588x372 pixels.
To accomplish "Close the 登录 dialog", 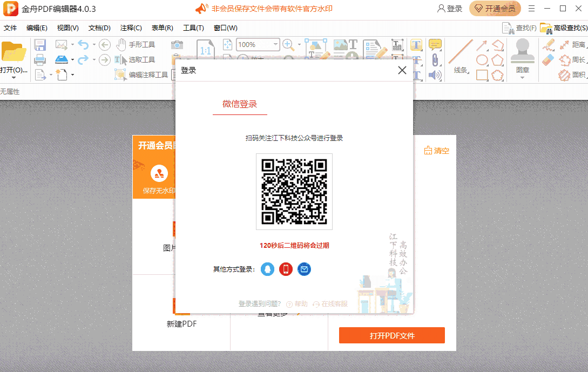I will [402, 70].
